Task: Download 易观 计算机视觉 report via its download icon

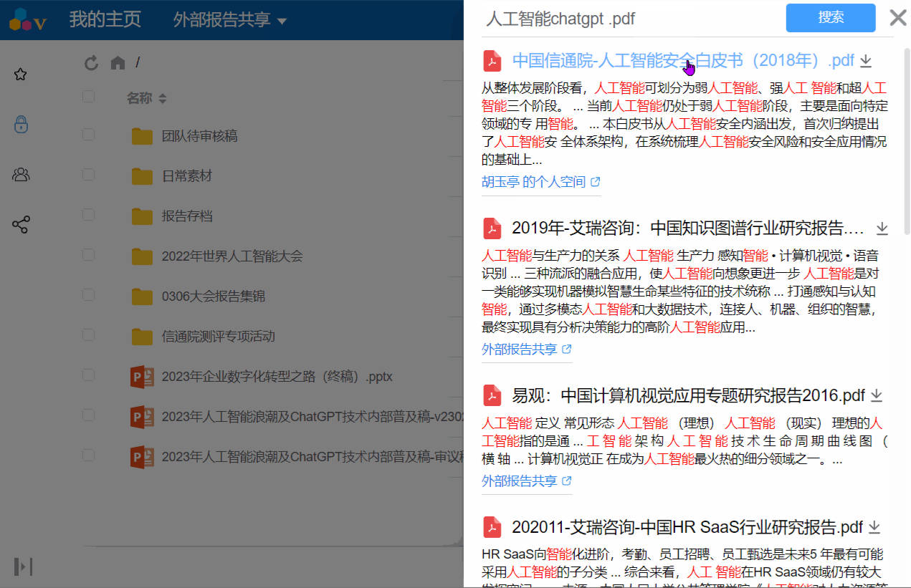Action: (x=876, y=395)
